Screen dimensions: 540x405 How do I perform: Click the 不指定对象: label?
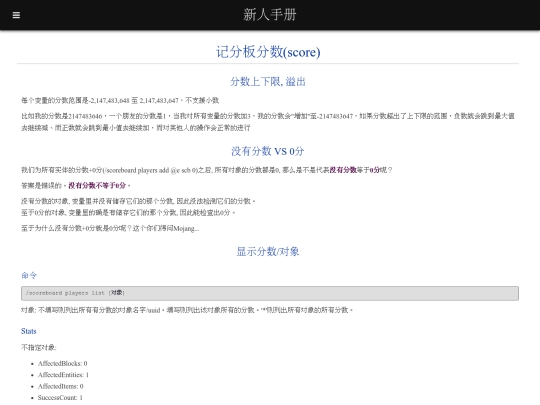click(x=39, y=347)
